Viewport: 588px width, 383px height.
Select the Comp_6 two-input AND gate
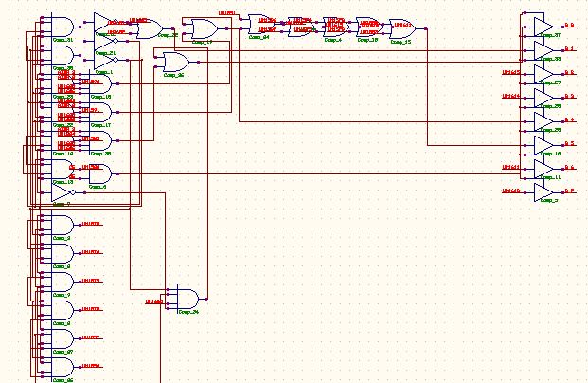tap(99, 173)
